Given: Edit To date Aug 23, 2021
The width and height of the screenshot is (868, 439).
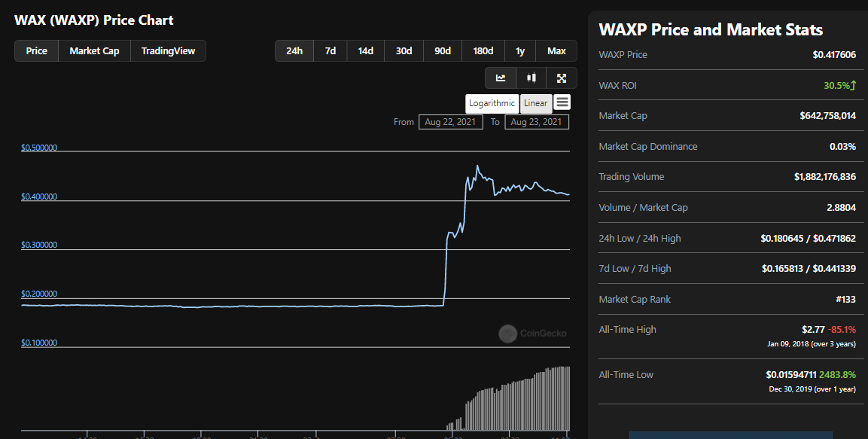Looking at the screenshot, I should (537, 122).
